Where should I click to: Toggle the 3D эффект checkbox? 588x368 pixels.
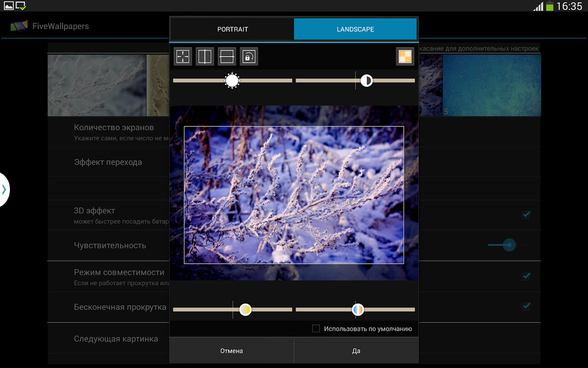click(x=526, y=215)
